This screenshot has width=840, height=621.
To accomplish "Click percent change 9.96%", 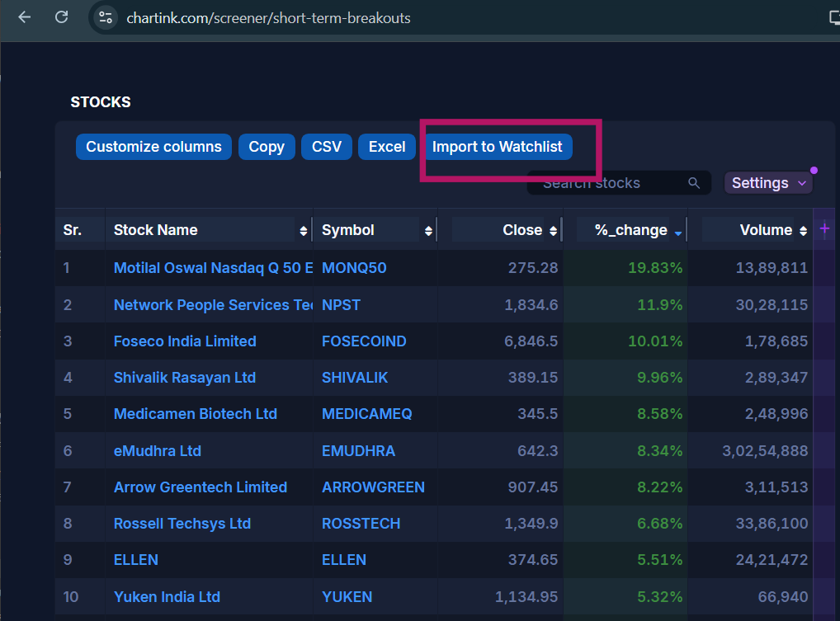I will click(x=660, y=378).
